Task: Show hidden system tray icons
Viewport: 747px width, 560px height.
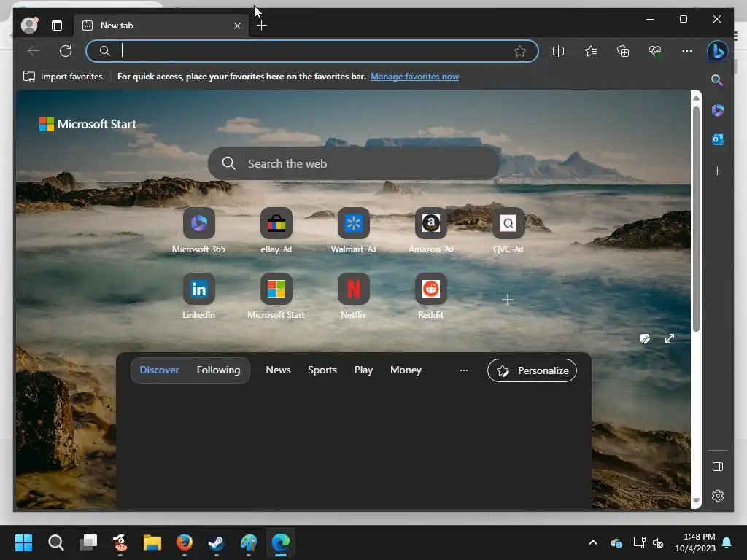Action: [593, 542]
